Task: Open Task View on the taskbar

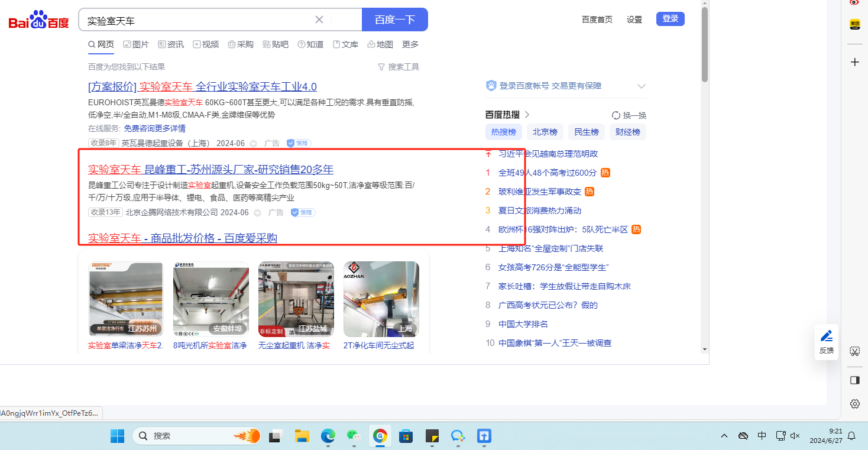Action: point(275,436)
